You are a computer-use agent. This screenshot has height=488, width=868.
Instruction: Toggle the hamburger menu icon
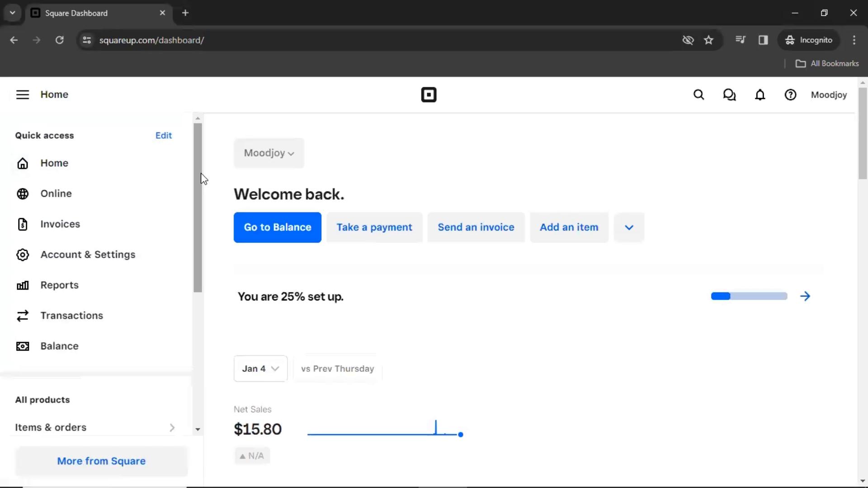pyautogui.click(x=22, y=95)
